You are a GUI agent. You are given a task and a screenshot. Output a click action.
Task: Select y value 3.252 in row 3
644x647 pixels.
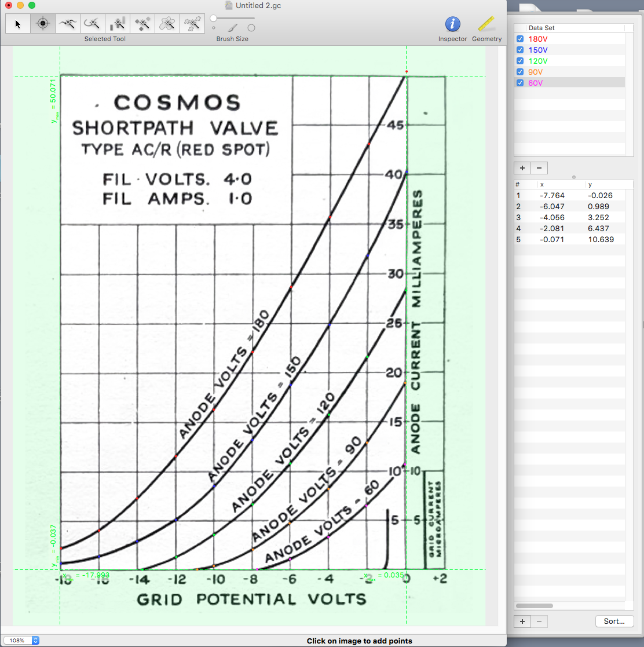tap(598, 217)
